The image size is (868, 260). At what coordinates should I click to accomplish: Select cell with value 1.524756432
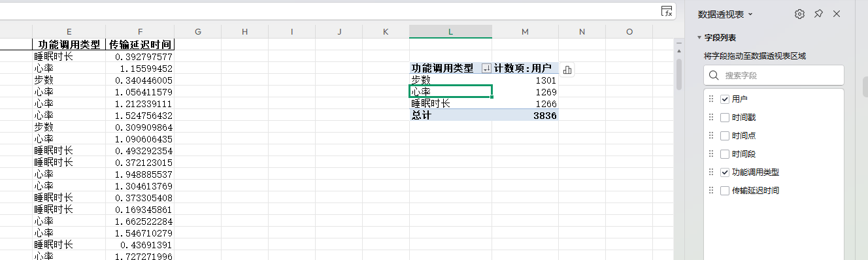[x=139, y=115]
